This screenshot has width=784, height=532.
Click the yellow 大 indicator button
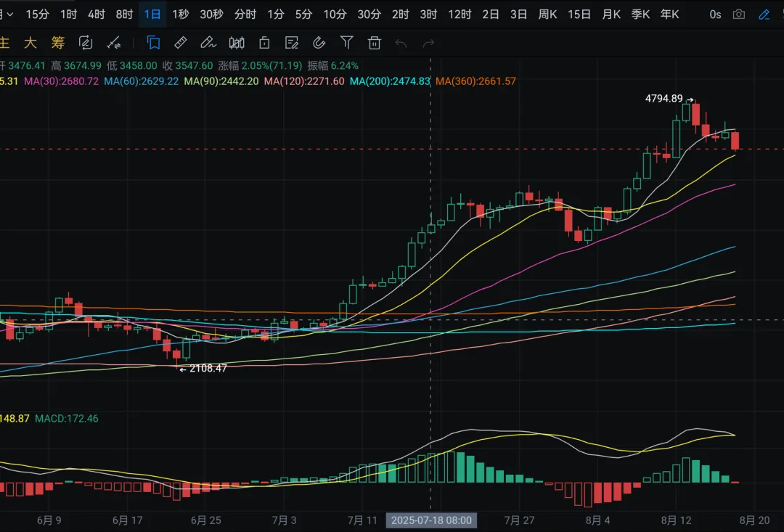[30, 43]
